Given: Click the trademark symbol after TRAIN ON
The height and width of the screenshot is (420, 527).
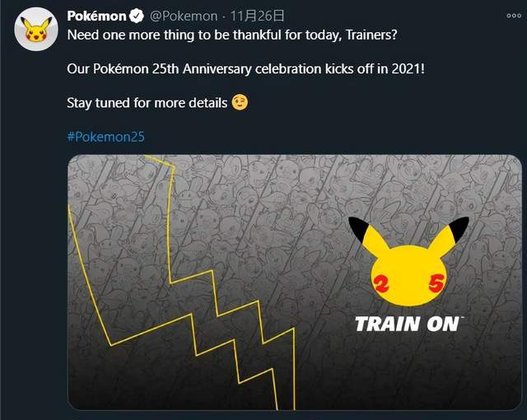Looking at the screenshot, I should pos(463,317).
